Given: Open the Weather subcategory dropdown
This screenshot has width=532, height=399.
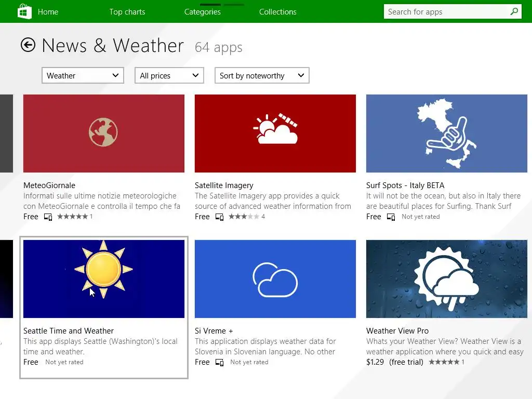Looking at the screenshot, I should coord(83,75).
